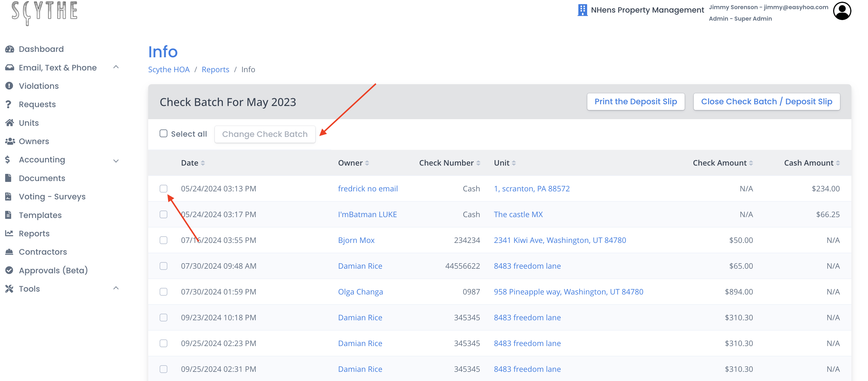Open the user profile avatar icon
This screenshot has width=868, height=381.
842,11
